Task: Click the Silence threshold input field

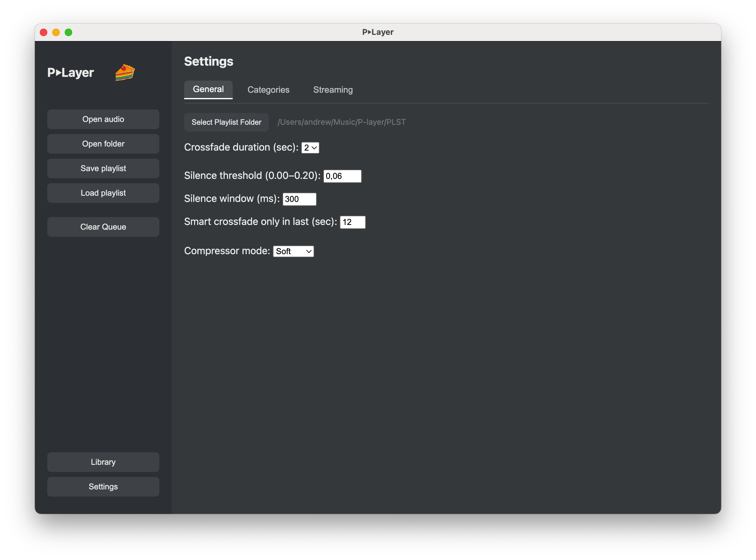Action: 342,176
